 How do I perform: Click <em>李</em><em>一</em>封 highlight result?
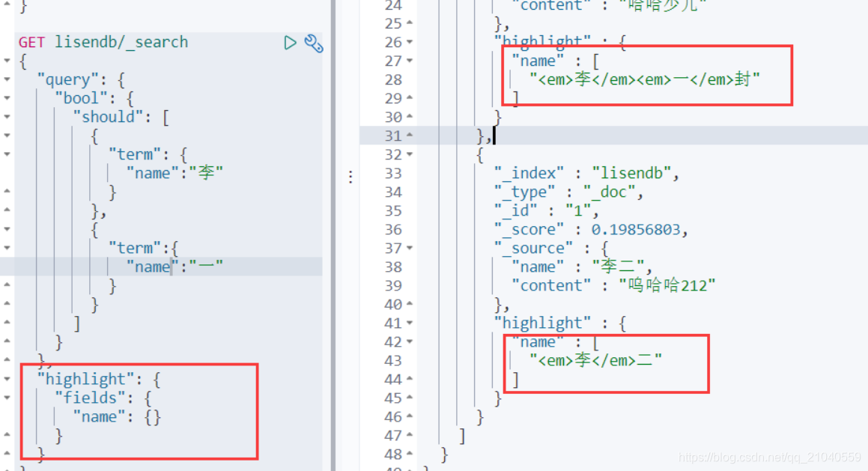tap(645, 79)
